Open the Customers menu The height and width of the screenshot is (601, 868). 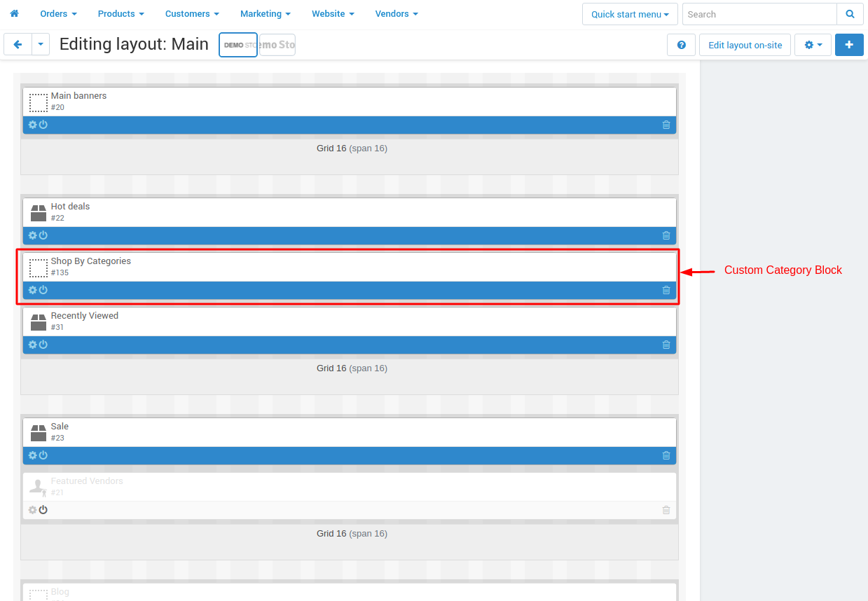[x=192, y=14]
